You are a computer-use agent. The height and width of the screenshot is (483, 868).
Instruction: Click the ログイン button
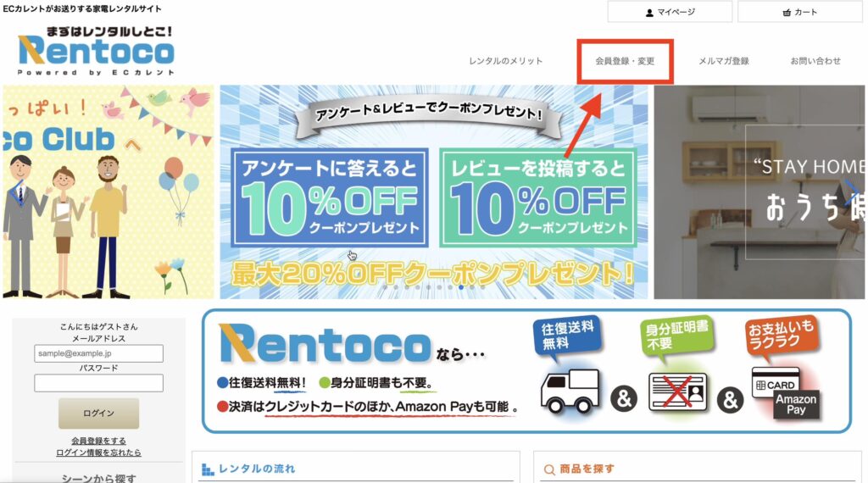(98, 414)
